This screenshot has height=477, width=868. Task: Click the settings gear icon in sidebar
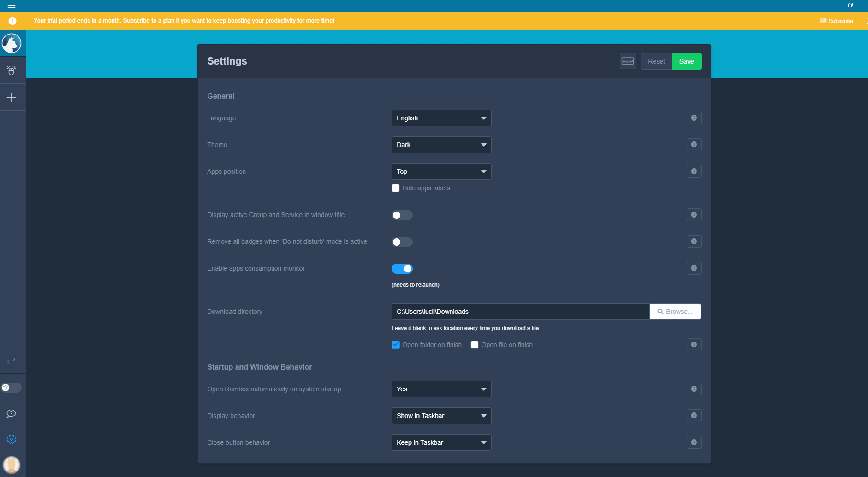12,439
